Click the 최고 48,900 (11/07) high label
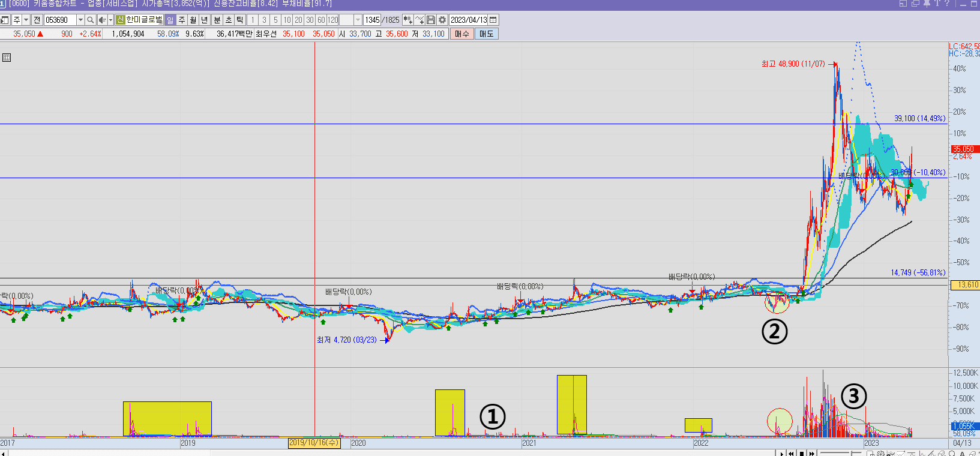980x456 pixels. coord(793,64)
